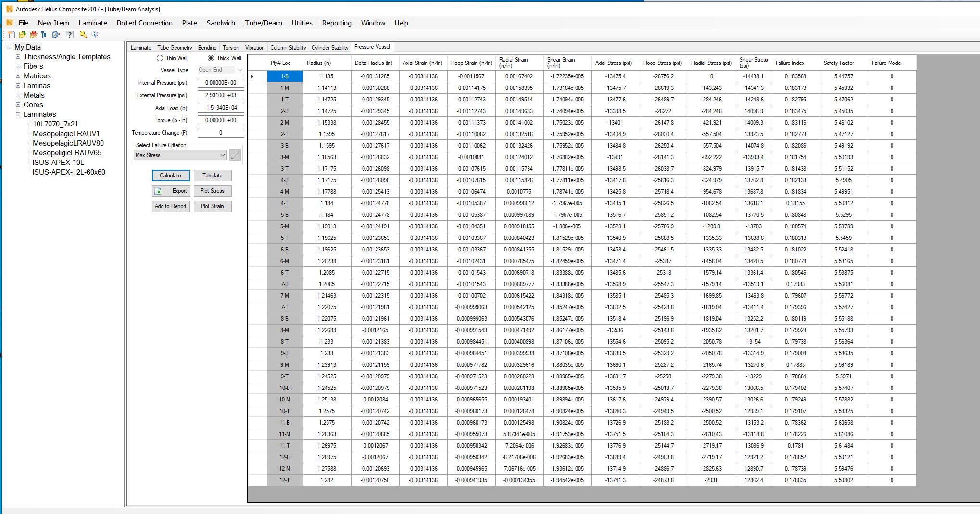The image size is (980, 514).
Task: Switch to the Column Stability tab
Action: (x=288, y=48)
